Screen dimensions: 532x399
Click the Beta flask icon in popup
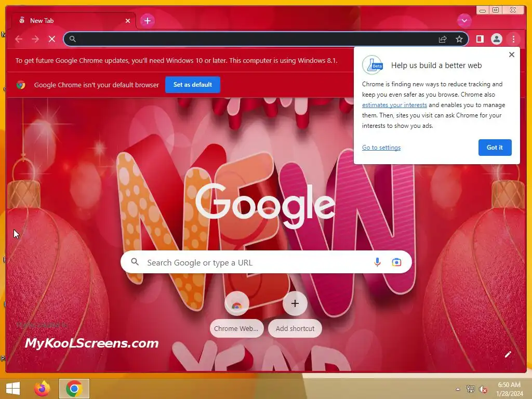pyautogui.click(x=373, y=65)
